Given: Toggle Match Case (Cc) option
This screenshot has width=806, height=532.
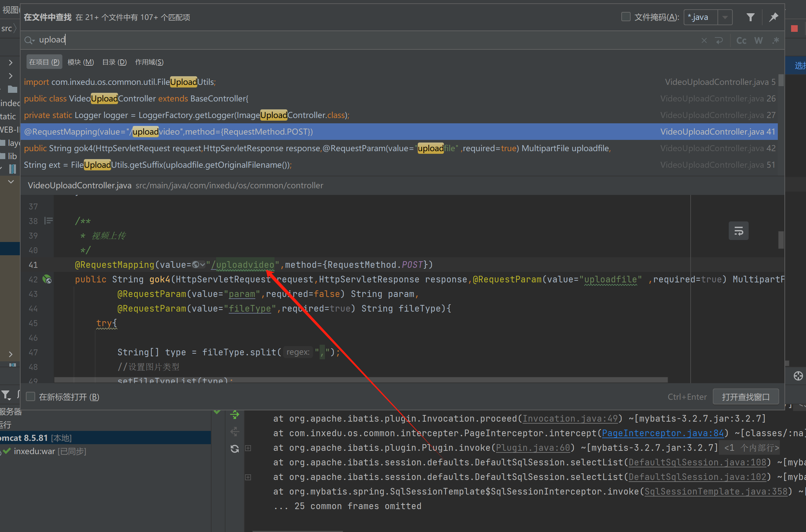Looking at the screenshot, I should (x=741, y=41).
